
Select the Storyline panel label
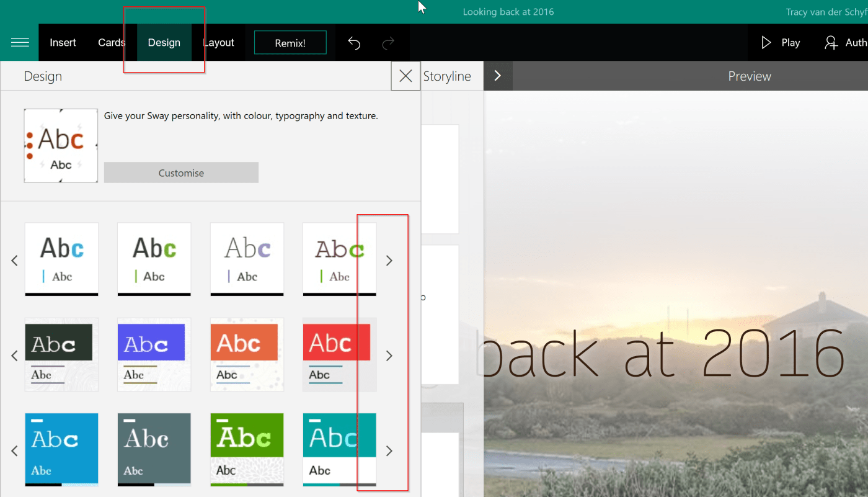[447, 76]
